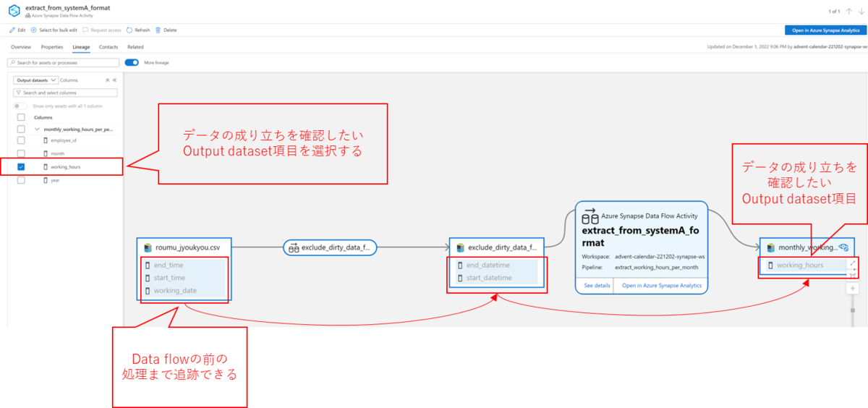Click the exclude_dirty_data_f... dataset node title
868x408 pixels.
(x=502, y=247)
